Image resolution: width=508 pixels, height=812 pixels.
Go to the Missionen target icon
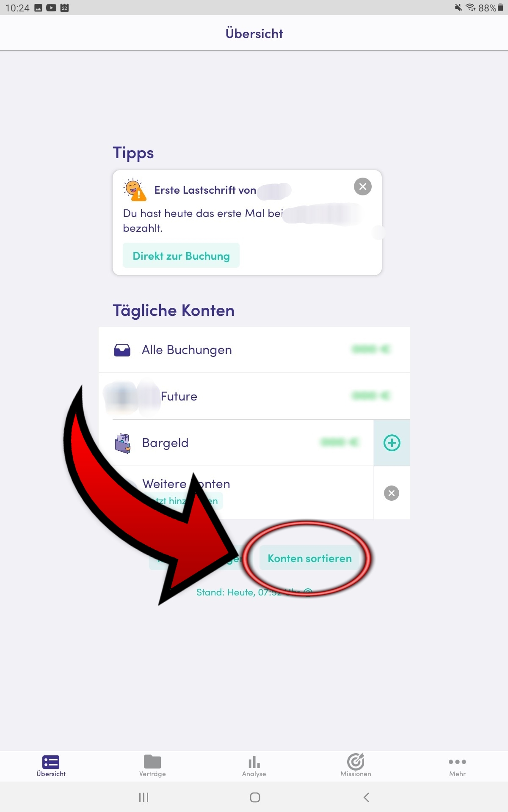coord(356,762)
